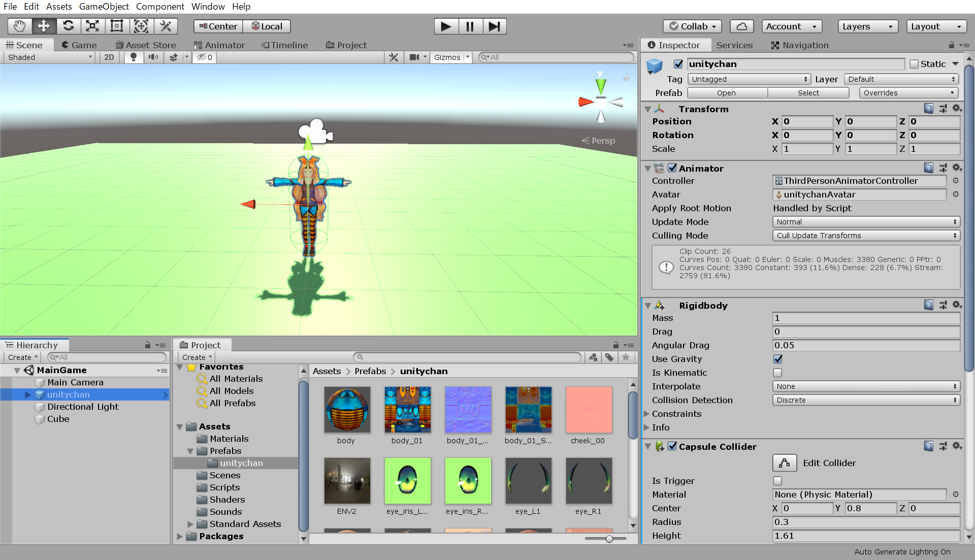Open the Tag dropdown
The height and width of the screenshot is (560, 975).
[749, 79]
